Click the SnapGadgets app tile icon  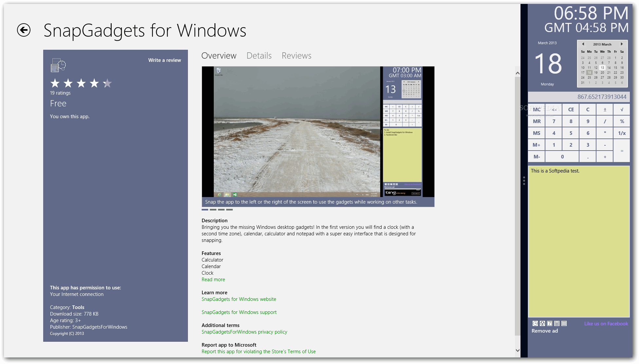point(58,65)
